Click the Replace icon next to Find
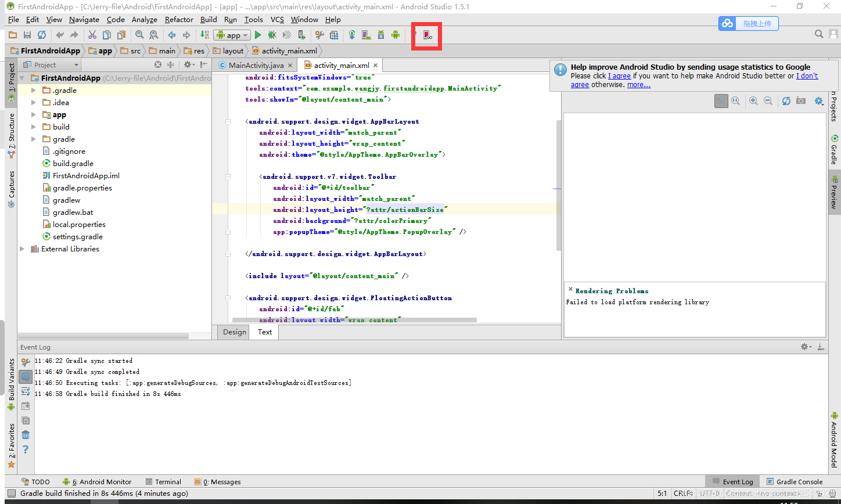 [153, 35]
